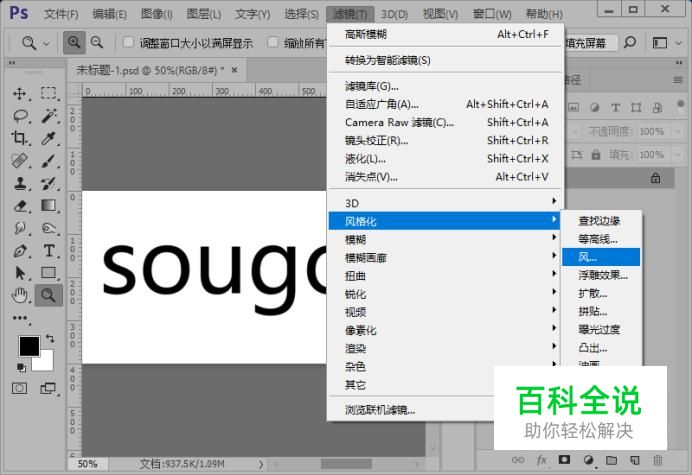Toggle layer filtering switch
This screenshot has width=692, height=475.
tap(680, 105)
